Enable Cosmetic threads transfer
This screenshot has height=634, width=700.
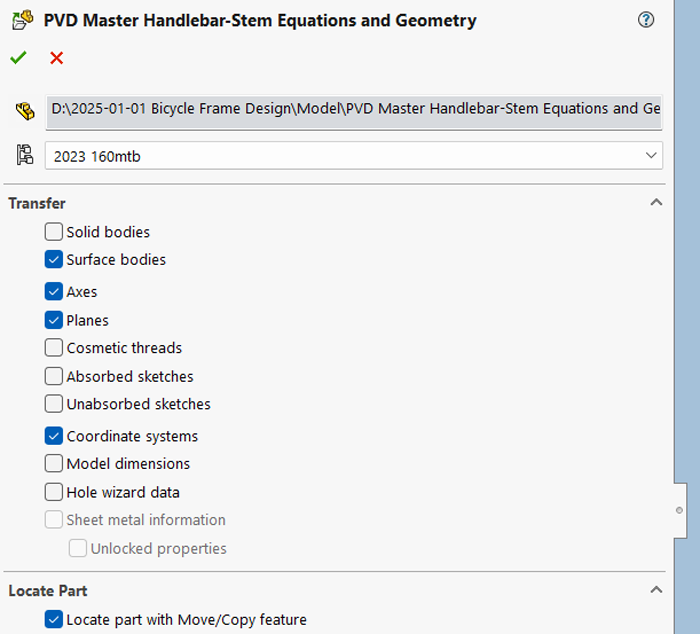54,348
